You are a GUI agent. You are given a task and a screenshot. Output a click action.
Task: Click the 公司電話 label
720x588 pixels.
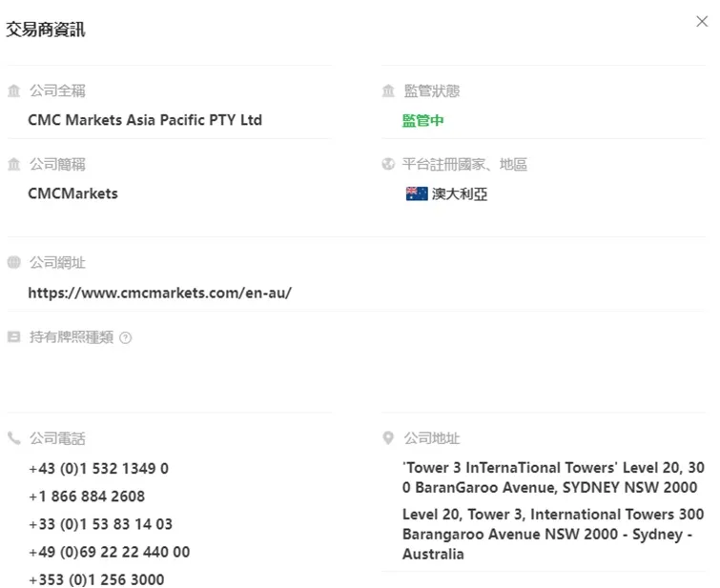point(58,438)
